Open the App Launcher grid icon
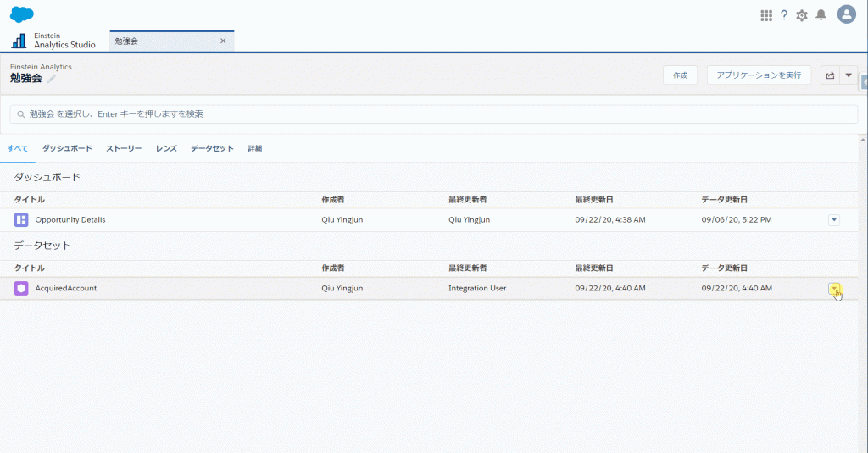Image resolution: width=868 pixels, height=453 pixels. pos(766,15)
